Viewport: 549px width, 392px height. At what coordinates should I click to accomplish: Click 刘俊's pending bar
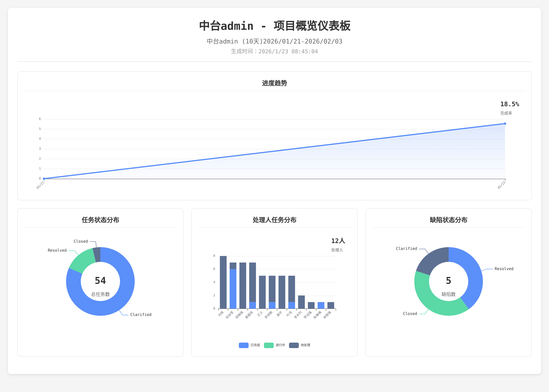tap(223, 282)
